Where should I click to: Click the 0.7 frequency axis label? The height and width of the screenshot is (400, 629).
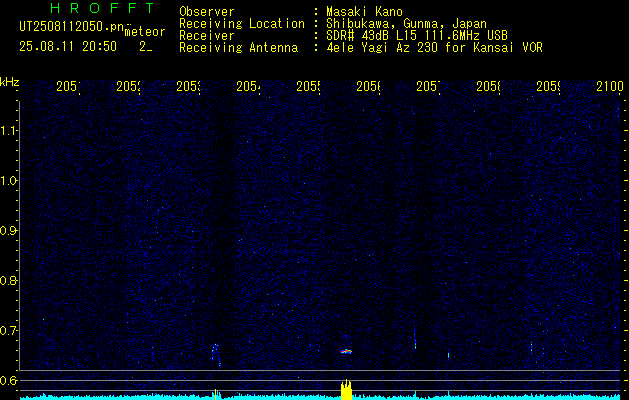[x=8, y=330]
